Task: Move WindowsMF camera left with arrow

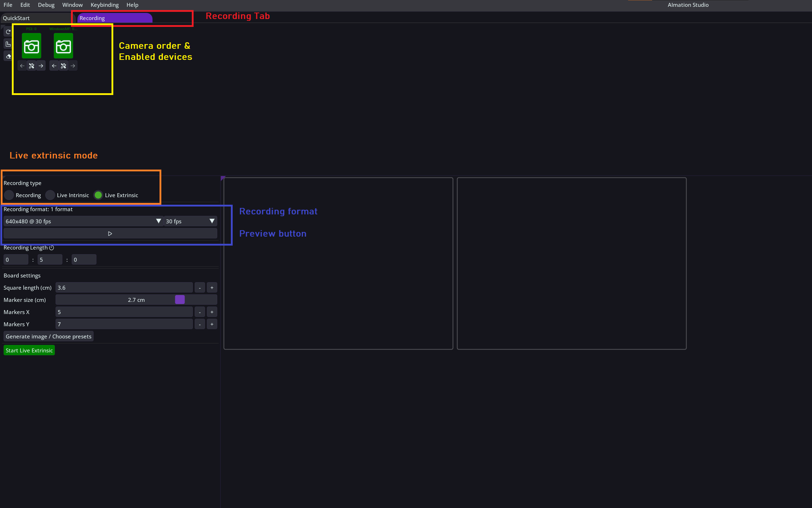Action: 54,66
